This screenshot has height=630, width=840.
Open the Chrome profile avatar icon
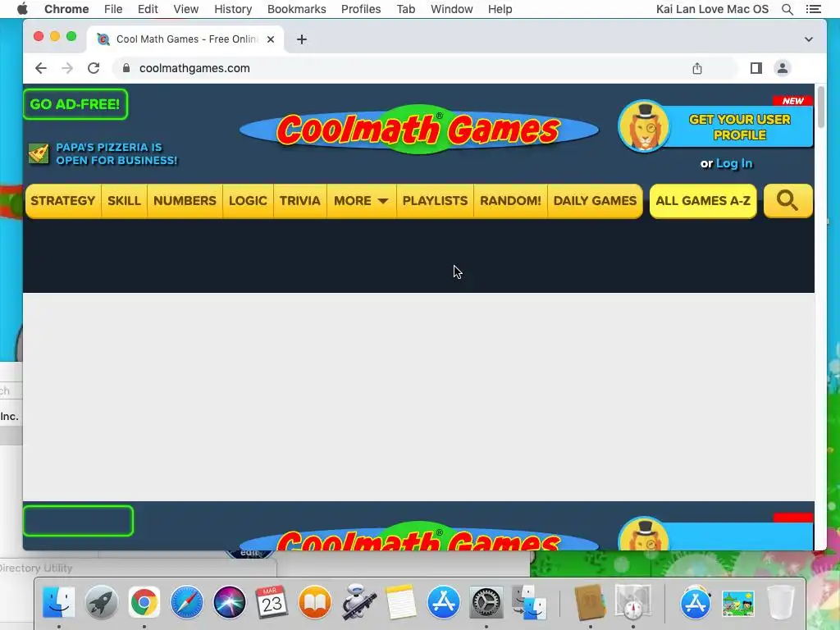782,68
